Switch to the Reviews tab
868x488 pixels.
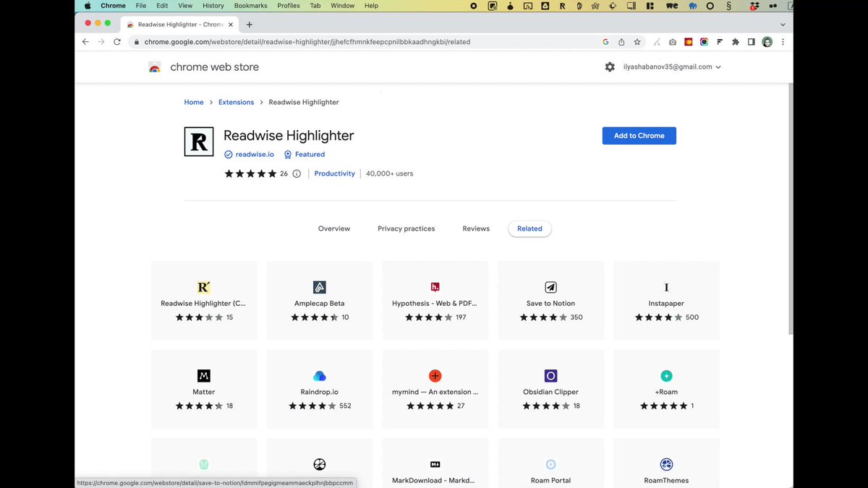click(x=476, y=228)
